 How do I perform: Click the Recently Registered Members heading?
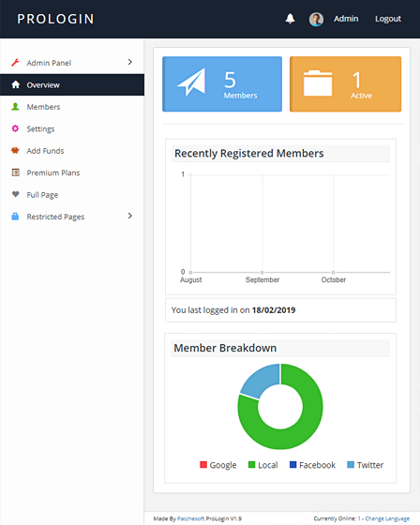(248, 154)
